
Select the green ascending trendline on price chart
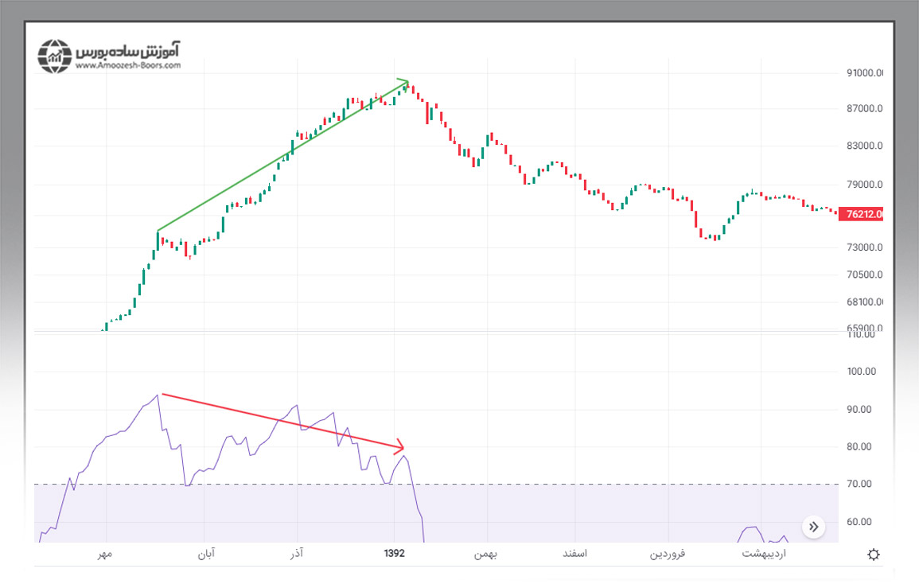(282, 156)
